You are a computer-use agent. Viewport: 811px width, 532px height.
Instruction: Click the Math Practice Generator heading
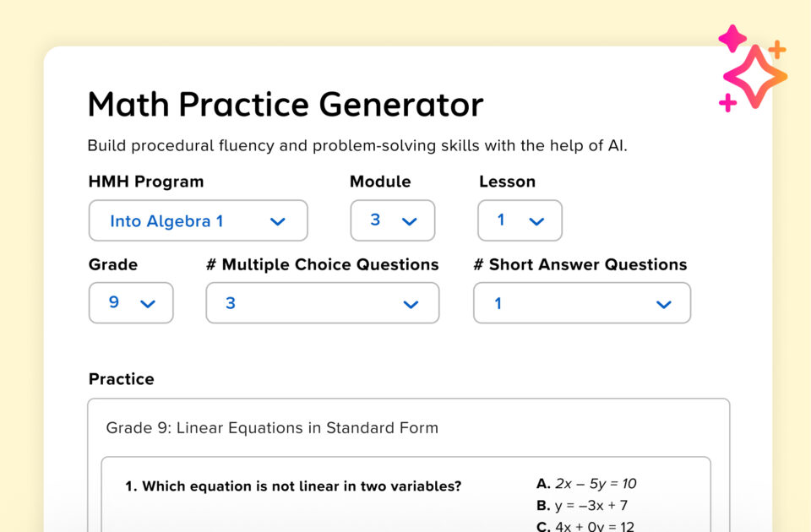coord(285,104)
